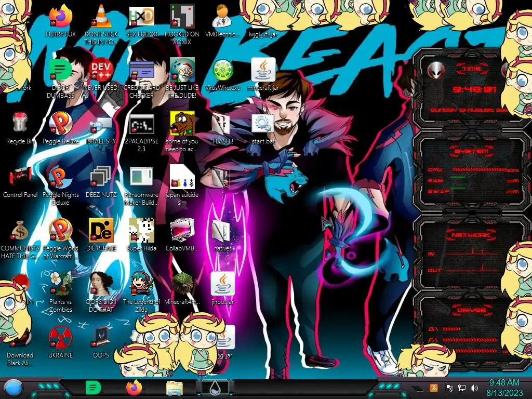Open File Explorer from taskbar
This screenshot has height=399, width=532.
175,388
